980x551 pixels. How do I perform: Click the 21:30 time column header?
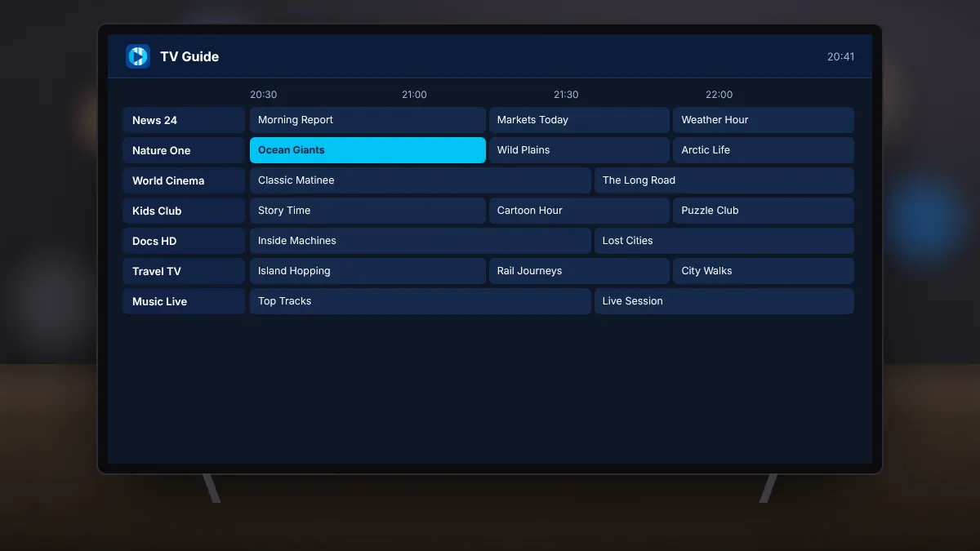click(x=566, y=95)
